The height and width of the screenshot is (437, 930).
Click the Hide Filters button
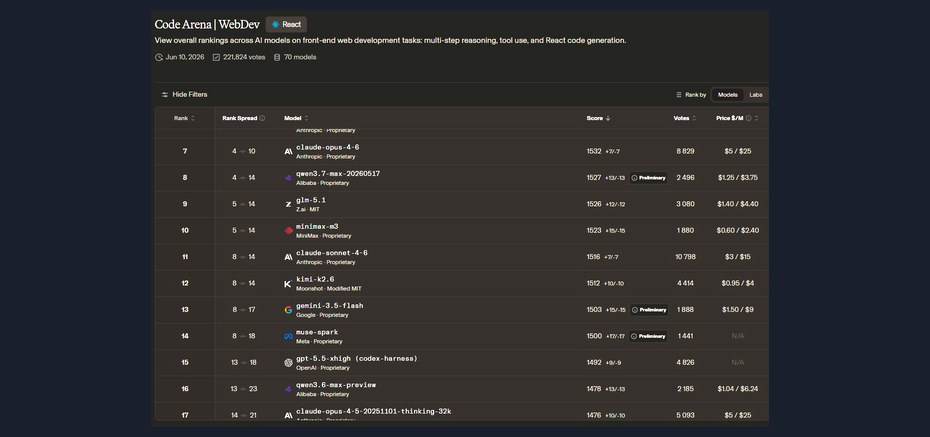pyautogui.click(x=184, y=94)
